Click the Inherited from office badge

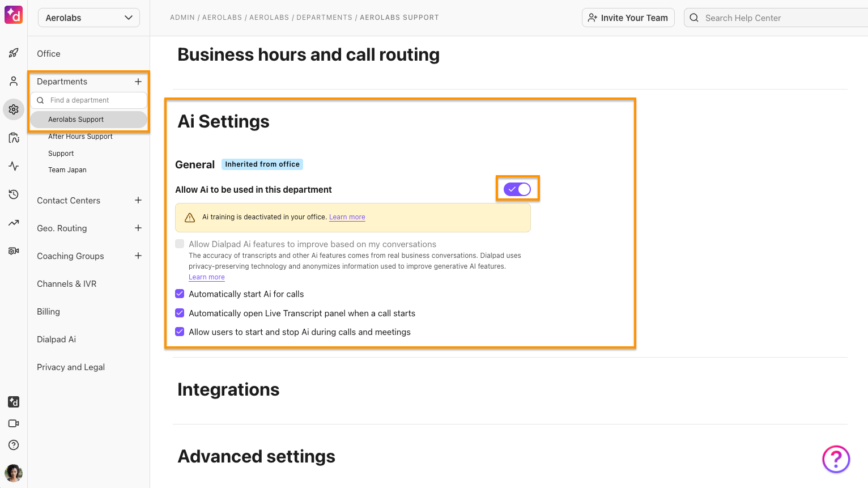(262, 164)
